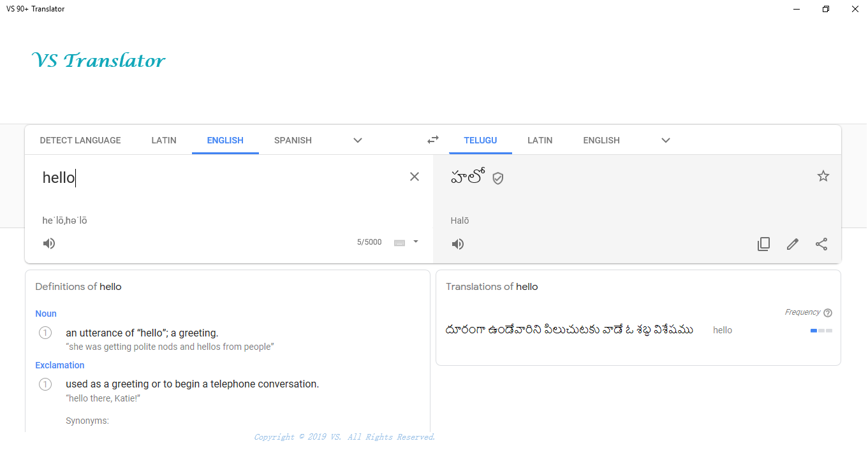This screenshot has height=455, width=868.
Task: Clear the source text with X
Action: coord(415,177)
